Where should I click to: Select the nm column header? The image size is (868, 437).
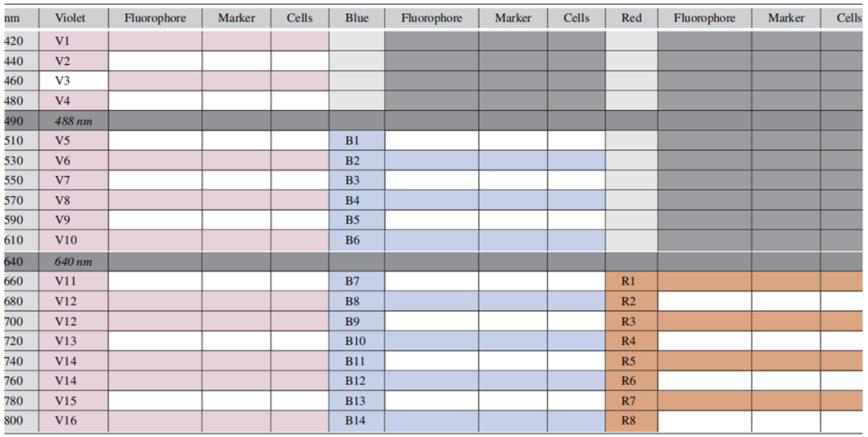click(x=13, y=18)
